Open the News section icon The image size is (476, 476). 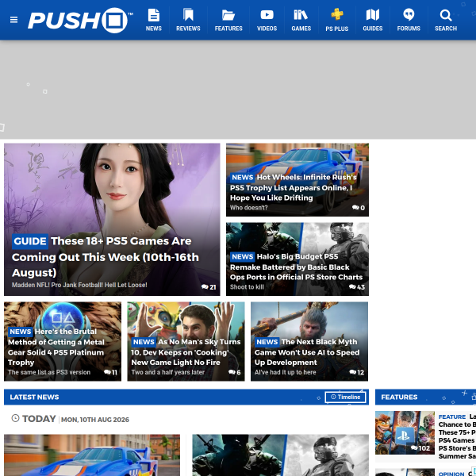(x=154, y=15)
